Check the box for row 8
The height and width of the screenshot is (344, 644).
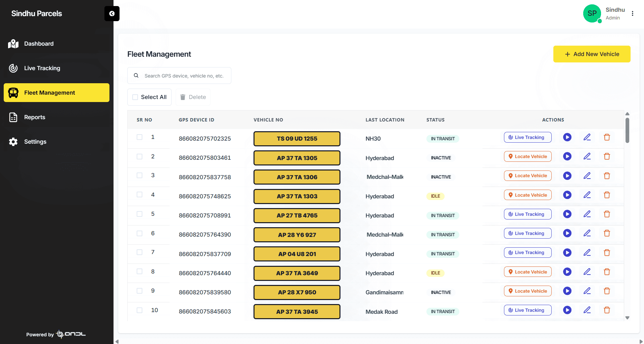point(140,272)
